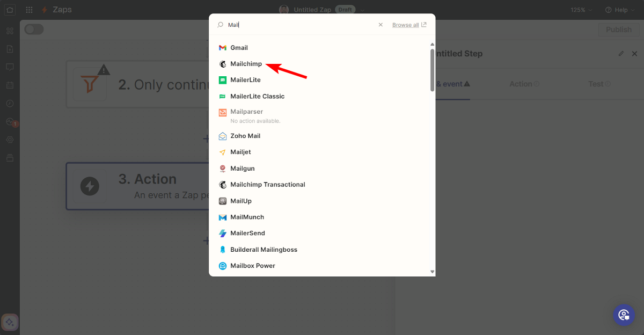
Task: Open the 125% zoom dropdown
Action: click(582, 10)
